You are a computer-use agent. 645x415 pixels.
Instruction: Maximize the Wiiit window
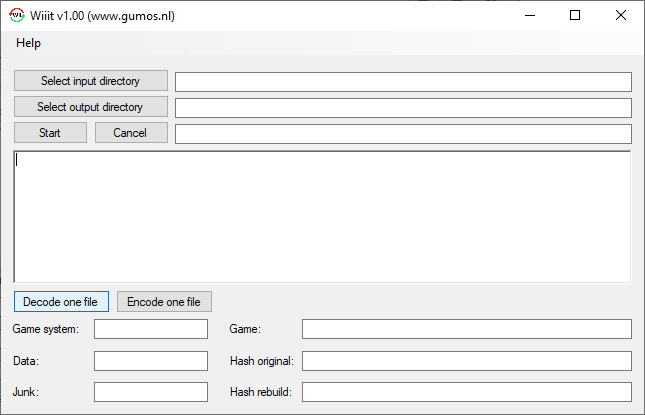coord(575,15)
